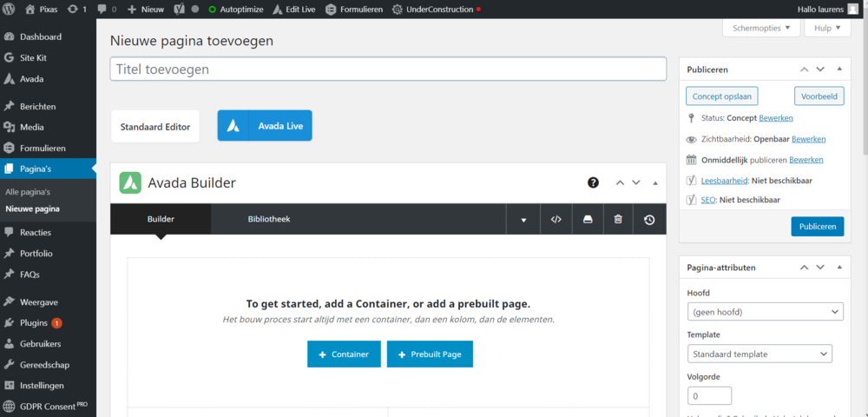Open the WordPress logo menu

[x=10, y=10]
